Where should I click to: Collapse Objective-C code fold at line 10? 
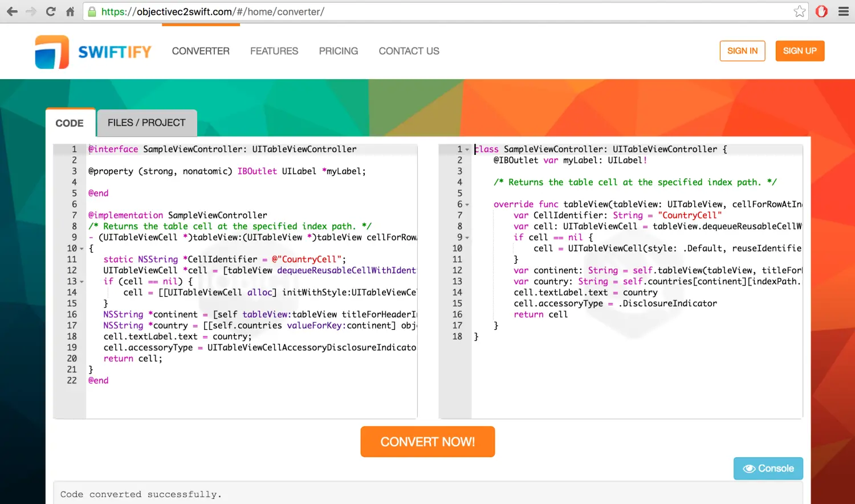82,249
